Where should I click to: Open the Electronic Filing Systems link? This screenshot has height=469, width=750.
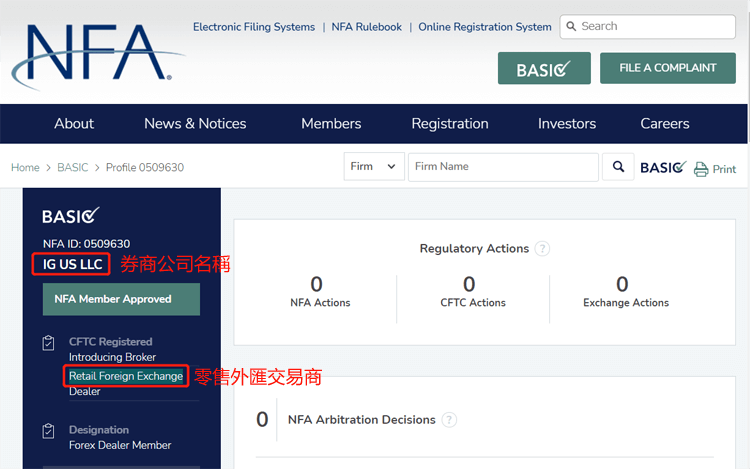point(254,27)
